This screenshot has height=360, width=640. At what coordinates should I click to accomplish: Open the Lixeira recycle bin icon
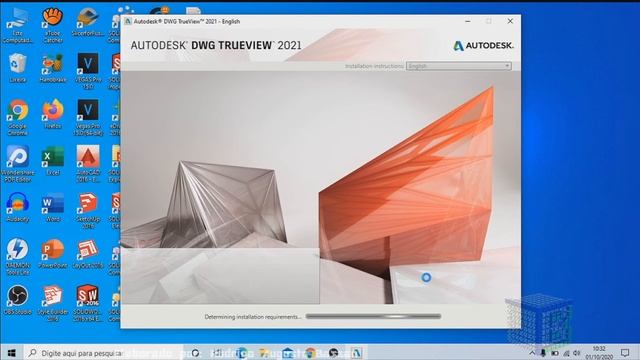coord(18,69)
